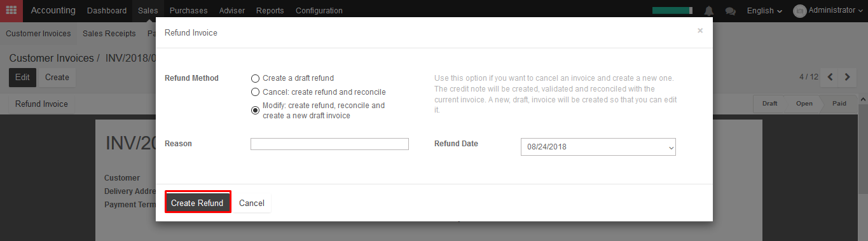Image resolution: width=868 pixels, height=241 pixels.
Task: Click the green progress bar in header
Action: click(672, 11)
